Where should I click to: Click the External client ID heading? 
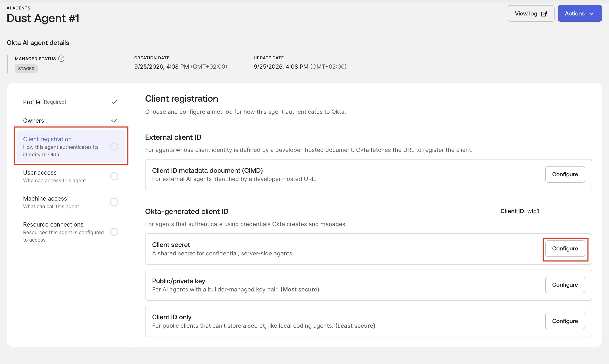[173, 137]
